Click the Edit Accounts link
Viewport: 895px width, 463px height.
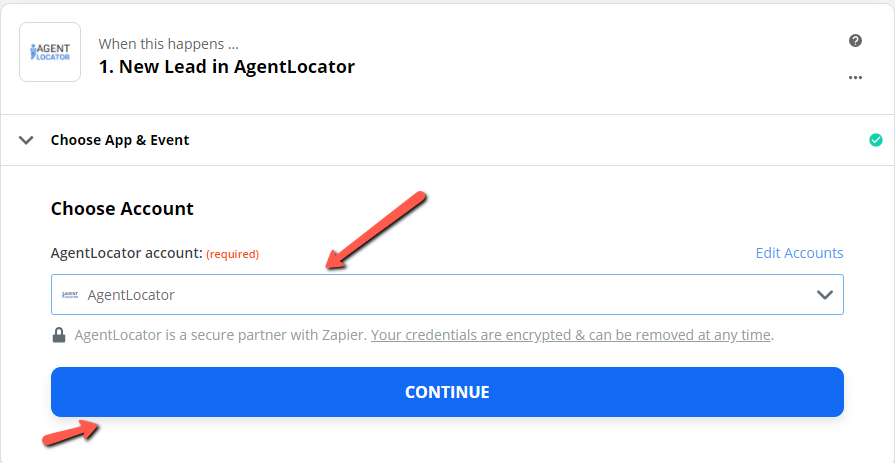click(x=799, y=253)
